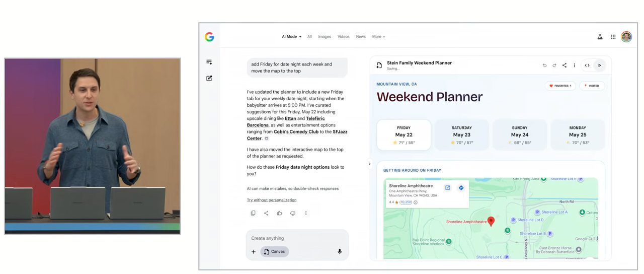Click the Stein Family Weekend Planner title
Image resolution: width=644 pixels, height=274 pixels.
click(x=419, y=63)
